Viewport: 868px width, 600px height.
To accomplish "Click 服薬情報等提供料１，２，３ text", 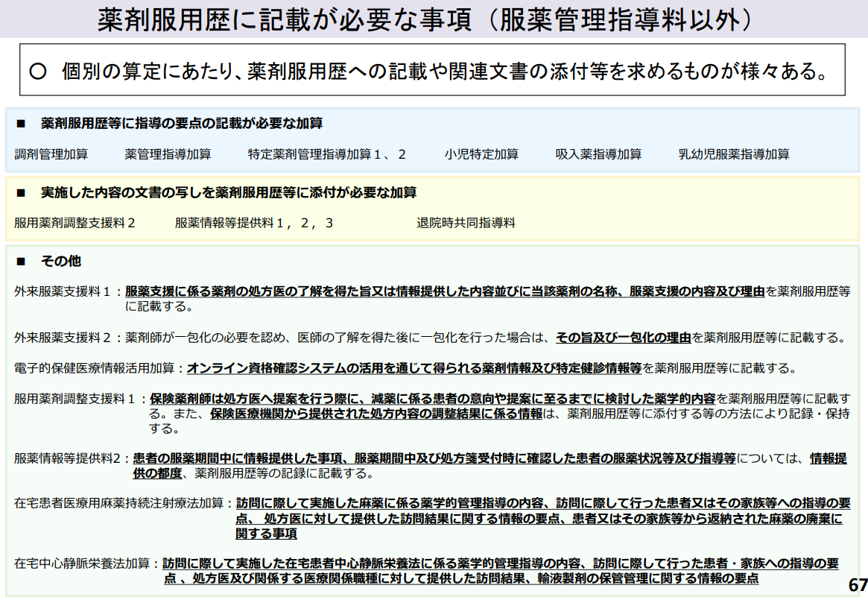I will click(254, 223).
